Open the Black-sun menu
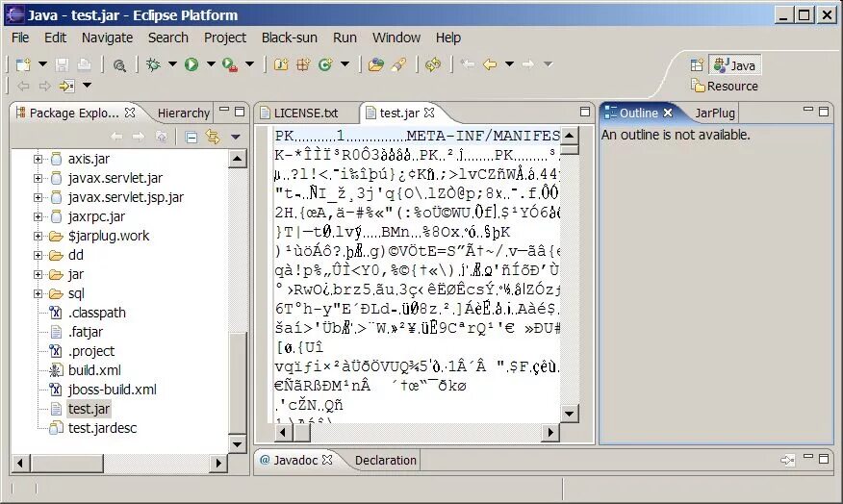The height and width of the screenshot is (504, 843). (290, 38)
